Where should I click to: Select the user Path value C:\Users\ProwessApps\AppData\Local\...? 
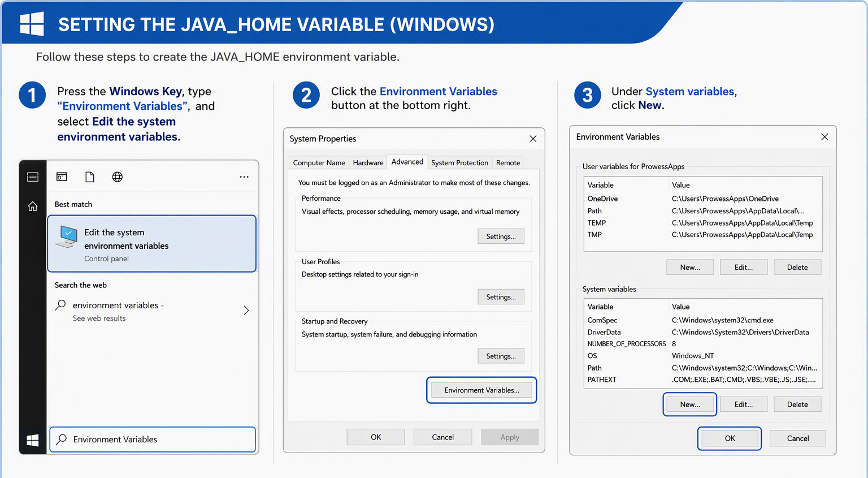(738, 211)
